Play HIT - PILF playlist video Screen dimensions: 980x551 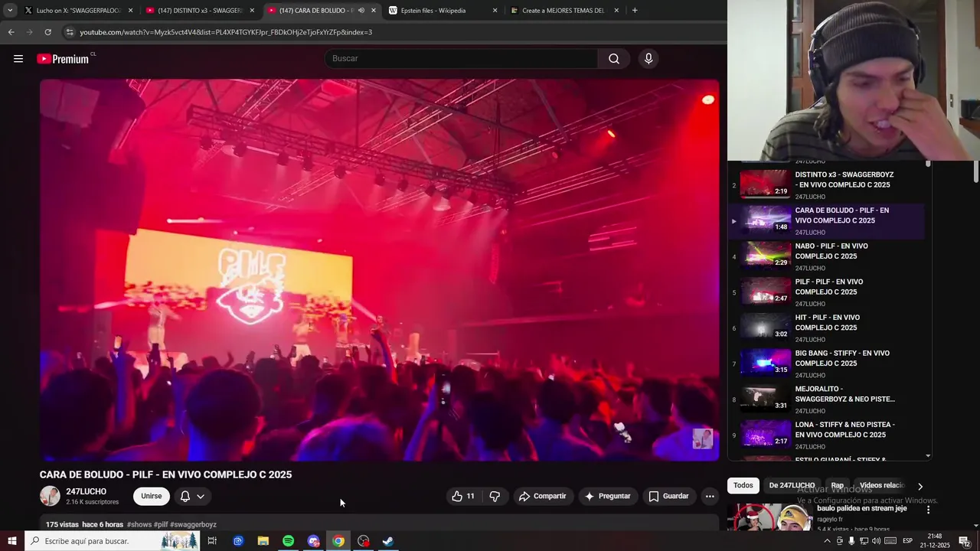point(827,328)
